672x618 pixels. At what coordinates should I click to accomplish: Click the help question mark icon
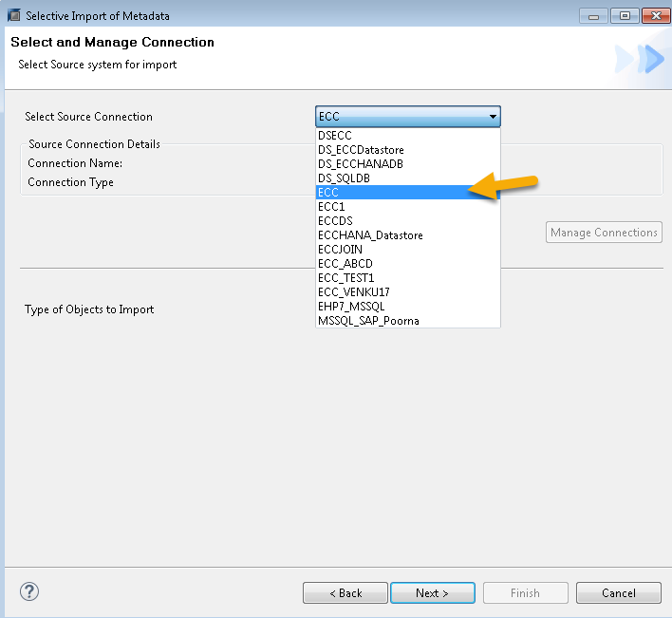click(x=29, y=591)
